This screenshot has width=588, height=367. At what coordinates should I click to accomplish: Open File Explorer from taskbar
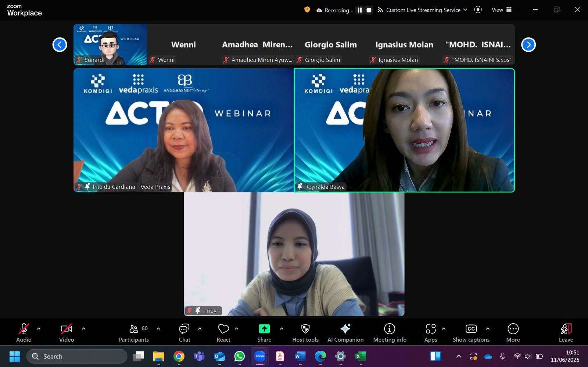coord(159,356)
